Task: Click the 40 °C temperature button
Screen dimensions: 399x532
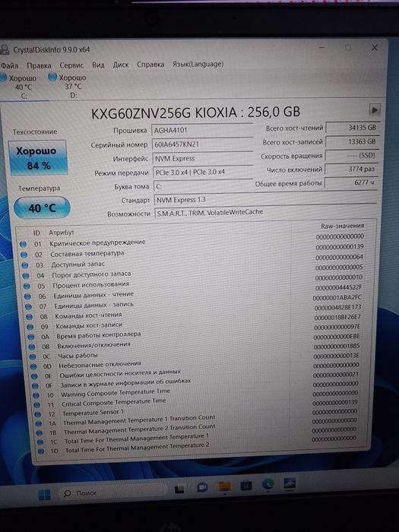Action: coord(42,207)
